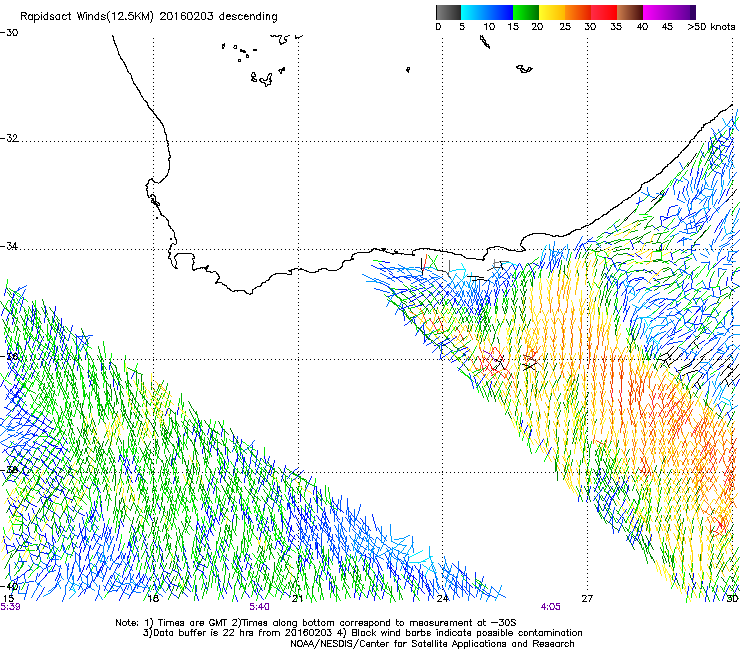Click the green 15-20 knots color segment

point(526,12)
